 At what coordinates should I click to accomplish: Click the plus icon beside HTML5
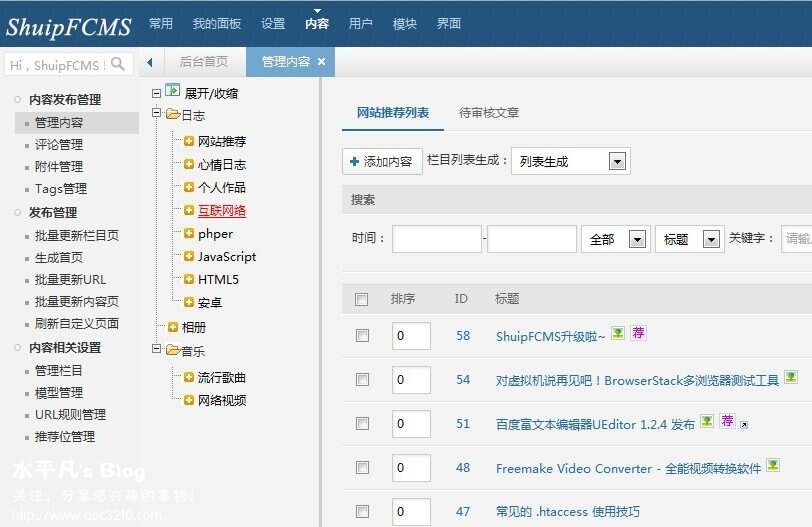[x=189, y=279]
